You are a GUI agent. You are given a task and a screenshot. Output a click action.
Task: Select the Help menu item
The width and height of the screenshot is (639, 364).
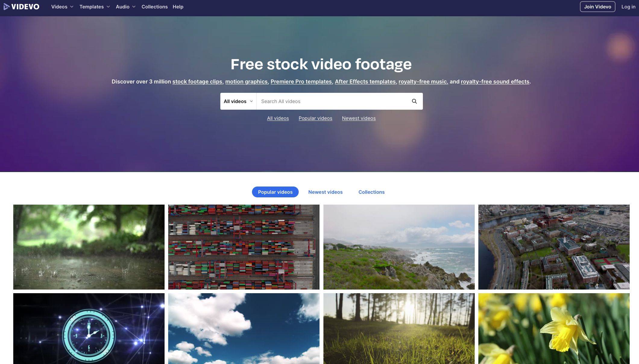[x=178, y=7]
